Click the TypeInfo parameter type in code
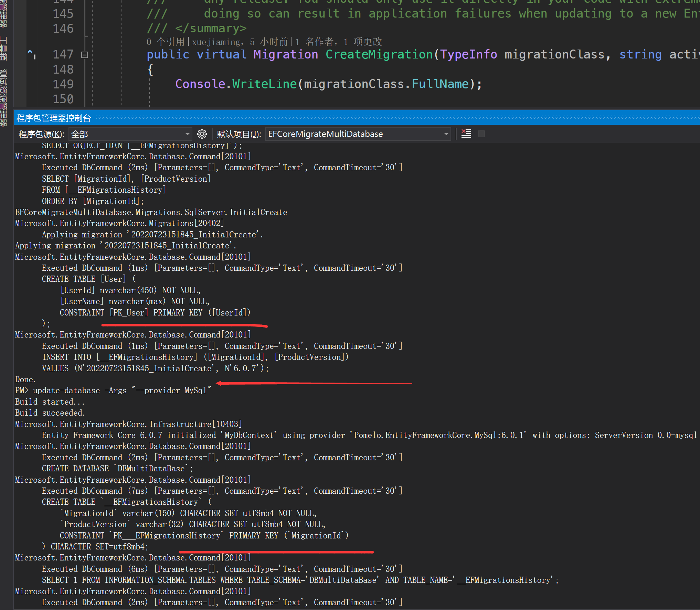Viewport: 700px width, 610px height. 469,54
